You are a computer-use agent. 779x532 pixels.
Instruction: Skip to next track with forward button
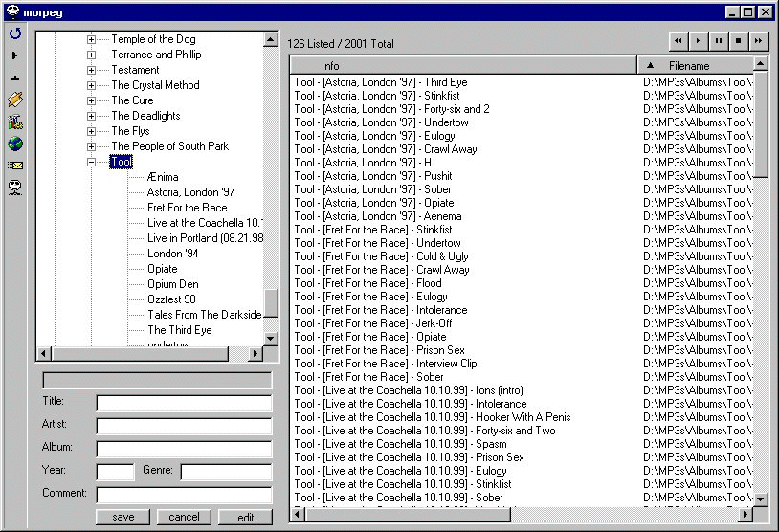coord(758,41)
